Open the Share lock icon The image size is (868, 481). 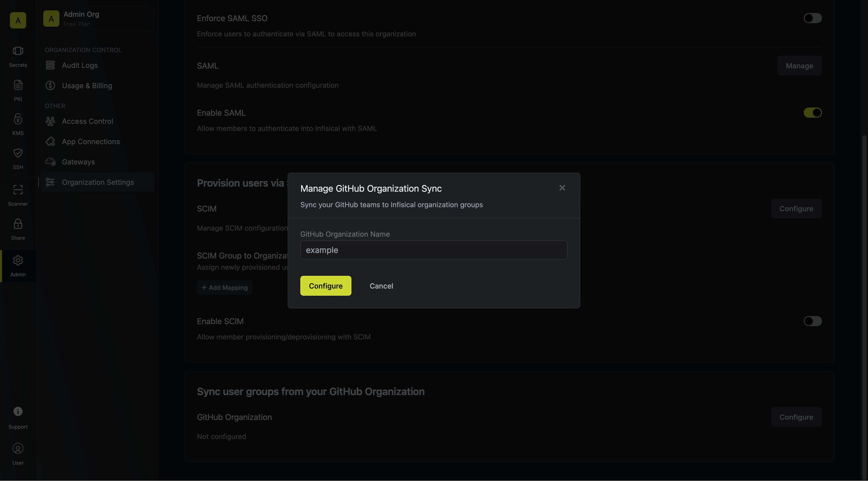(x=18, y=224)
